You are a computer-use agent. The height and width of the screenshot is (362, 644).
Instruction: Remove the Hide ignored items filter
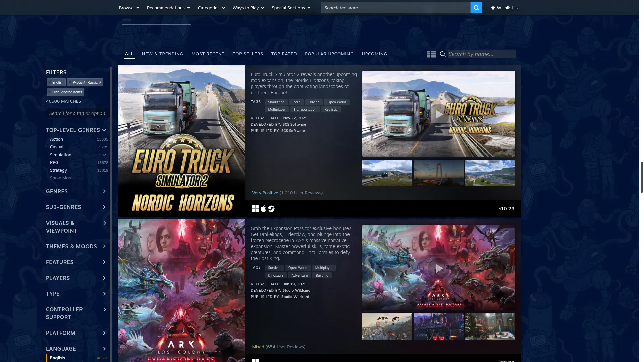(x=50, y=92)
